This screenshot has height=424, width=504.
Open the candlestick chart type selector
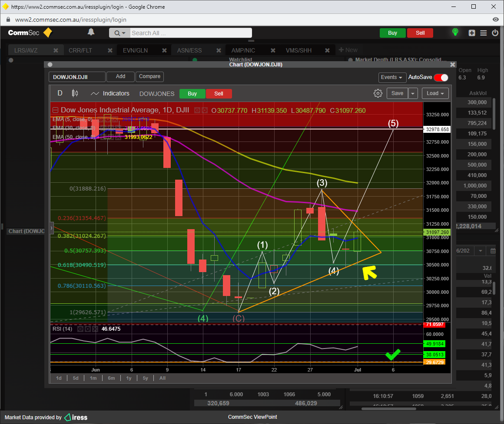(75, 93)
